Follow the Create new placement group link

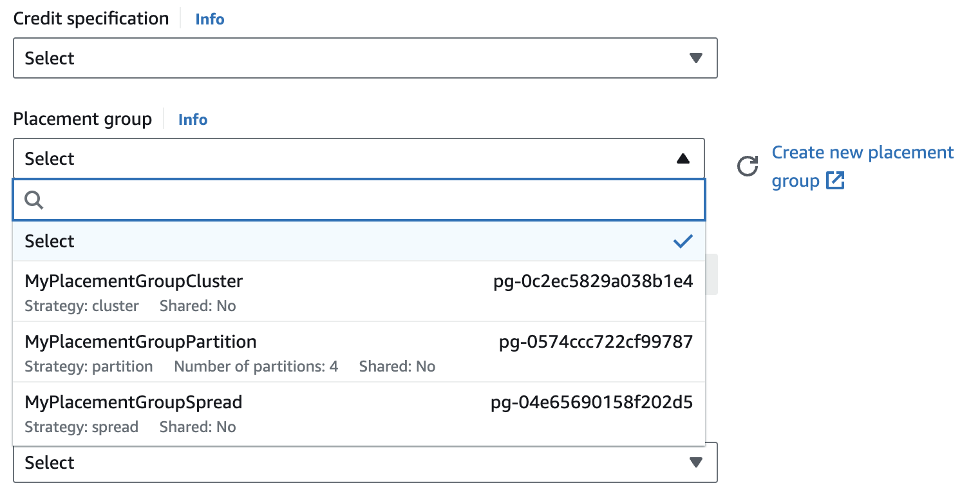pyautogui.click(x=862, y=153)
